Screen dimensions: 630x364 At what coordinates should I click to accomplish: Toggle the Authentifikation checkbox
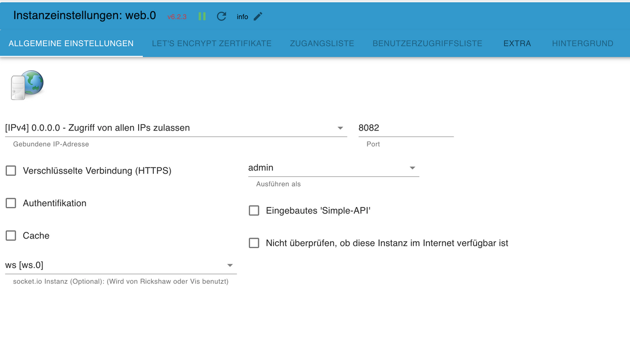[x=11, y=203]
